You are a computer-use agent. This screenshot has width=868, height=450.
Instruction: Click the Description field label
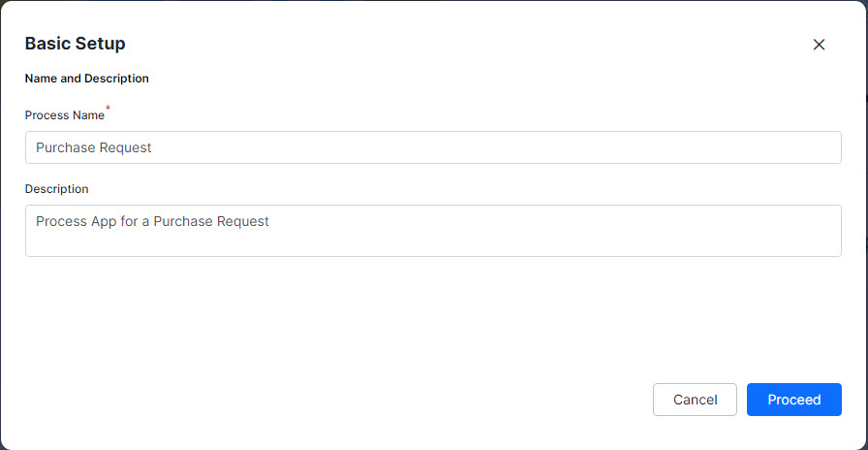click(56, 189)
